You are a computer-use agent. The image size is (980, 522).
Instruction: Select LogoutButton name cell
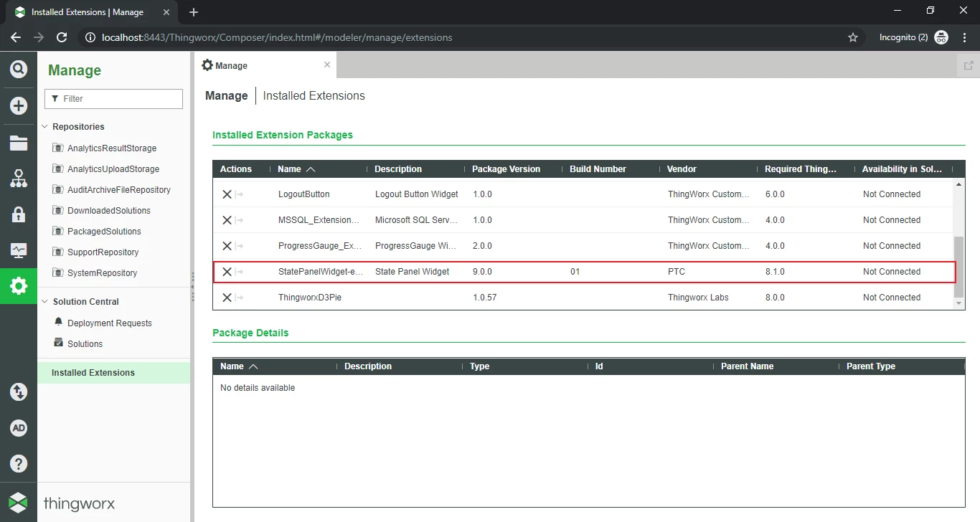[304, 194]
